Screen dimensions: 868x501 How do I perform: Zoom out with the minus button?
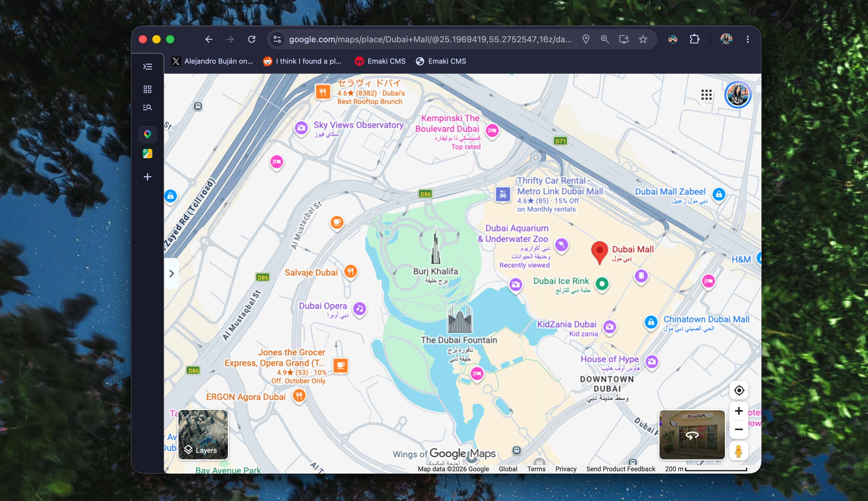tap(739, 429)
